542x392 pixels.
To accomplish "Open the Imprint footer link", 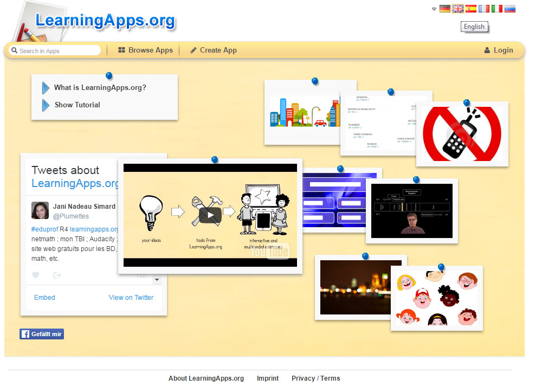I will pos(268,378).
